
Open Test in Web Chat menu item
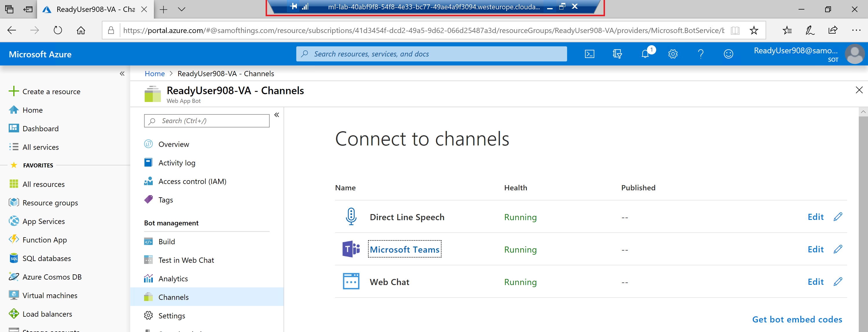click(x=186, y=260)
